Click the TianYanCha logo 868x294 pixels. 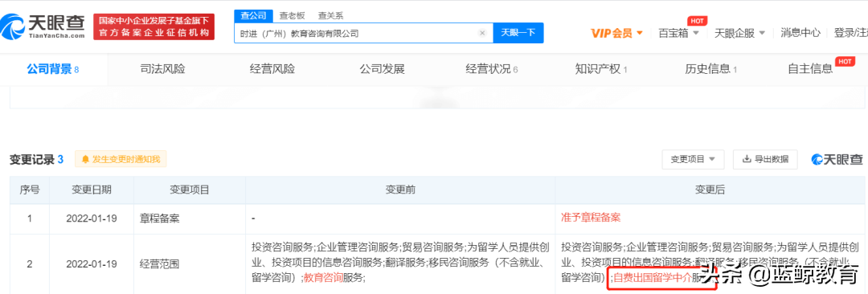[x=43, y=26]
